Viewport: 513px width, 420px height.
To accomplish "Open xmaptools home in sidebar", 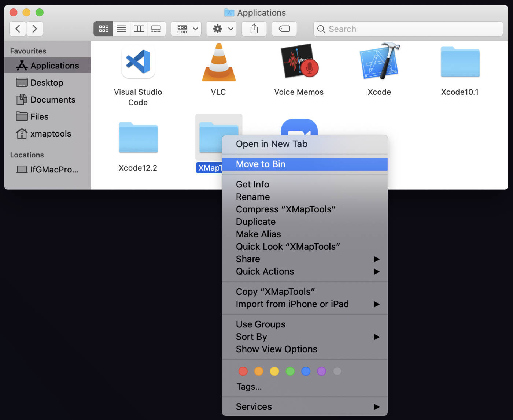I will (x=48, y=134).
